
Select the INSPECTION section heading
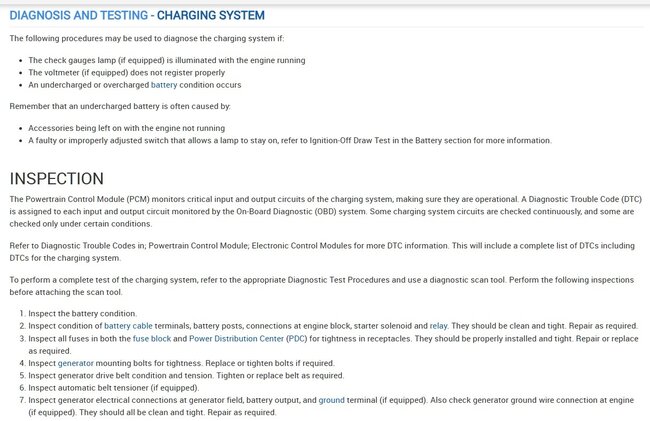[70, 179]
